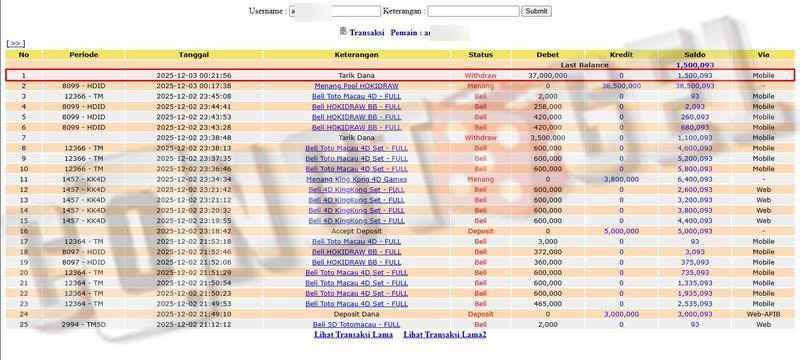Click the Accept Deposit entry in row 16
Viewport: 800px width, 360px height.
click(x=356, y=231)
